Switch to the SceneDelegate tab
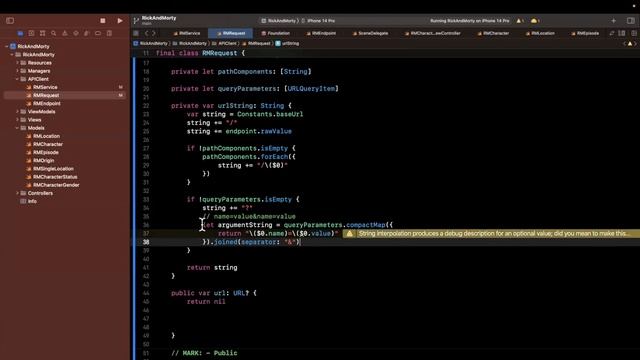This screenshot has height=360, width=640. (371, 33)
